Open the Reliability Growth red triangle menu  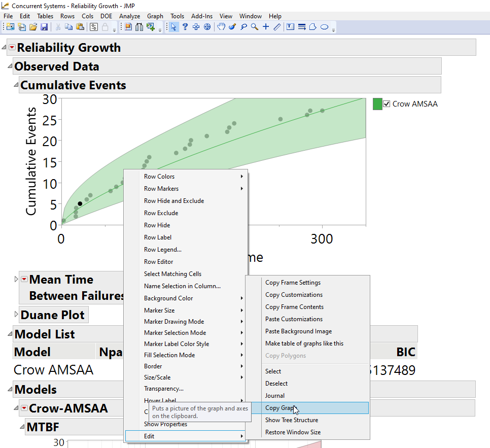(11, 47)
